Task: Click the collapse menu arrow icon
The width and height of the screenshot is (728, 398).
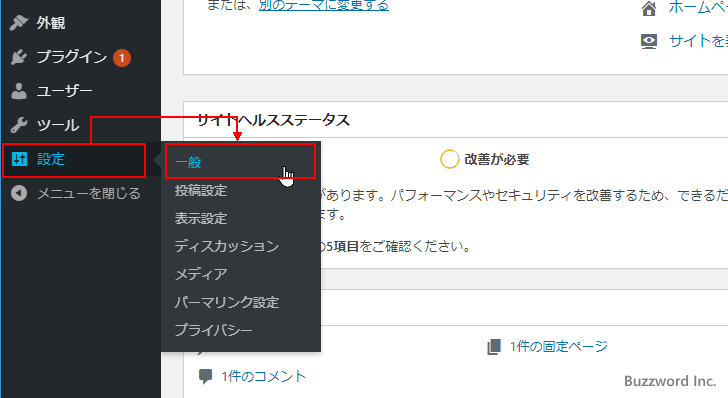Action: [x=19, y=193]
